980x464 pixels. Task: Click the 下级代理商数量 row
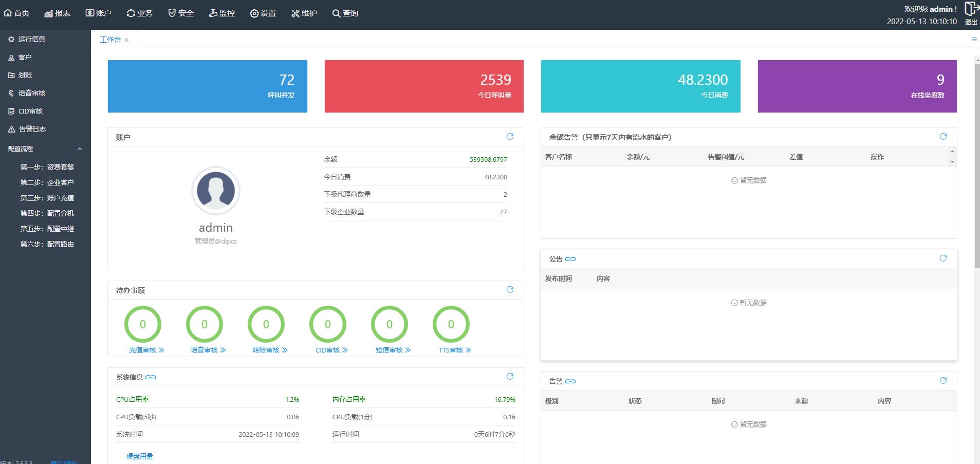[415, 194]
